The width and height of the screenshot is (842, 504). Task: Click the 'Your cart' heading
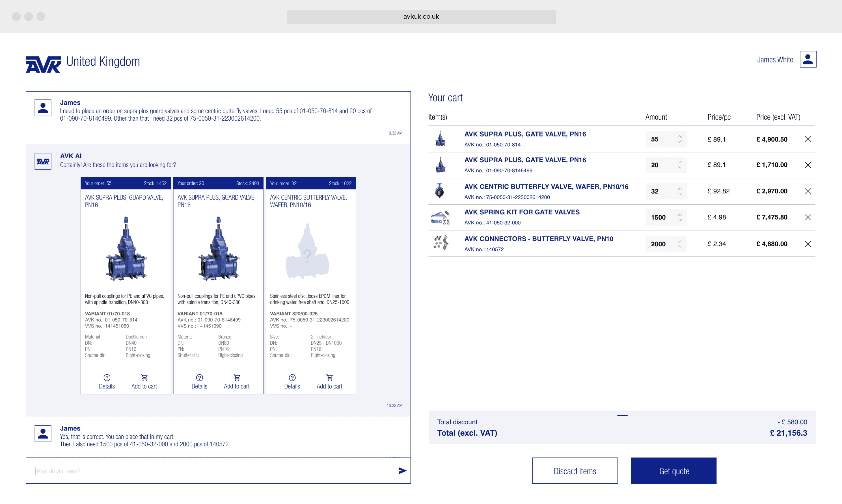[445, 98]
